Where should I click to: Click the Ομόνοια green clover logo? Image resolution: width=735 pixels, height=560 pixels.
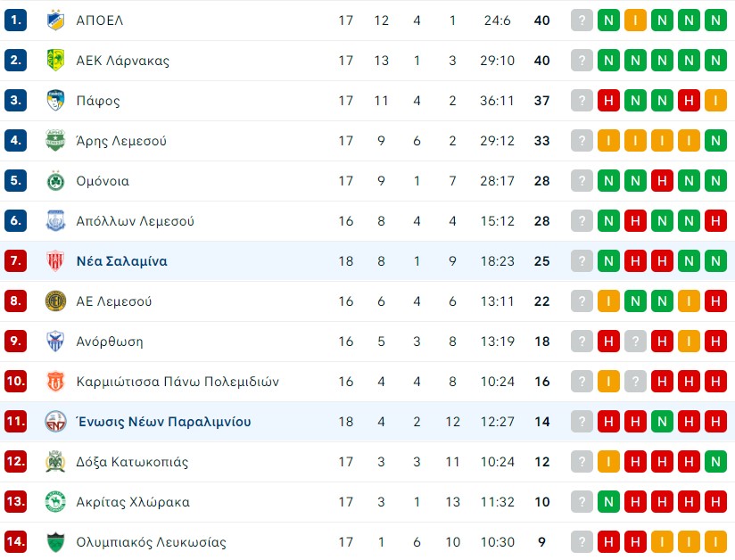coord(55,181)
